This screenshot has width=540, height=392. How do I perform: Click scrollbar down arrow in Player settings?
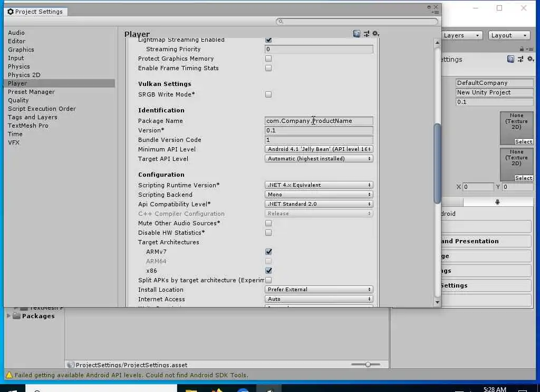(437, 302)
